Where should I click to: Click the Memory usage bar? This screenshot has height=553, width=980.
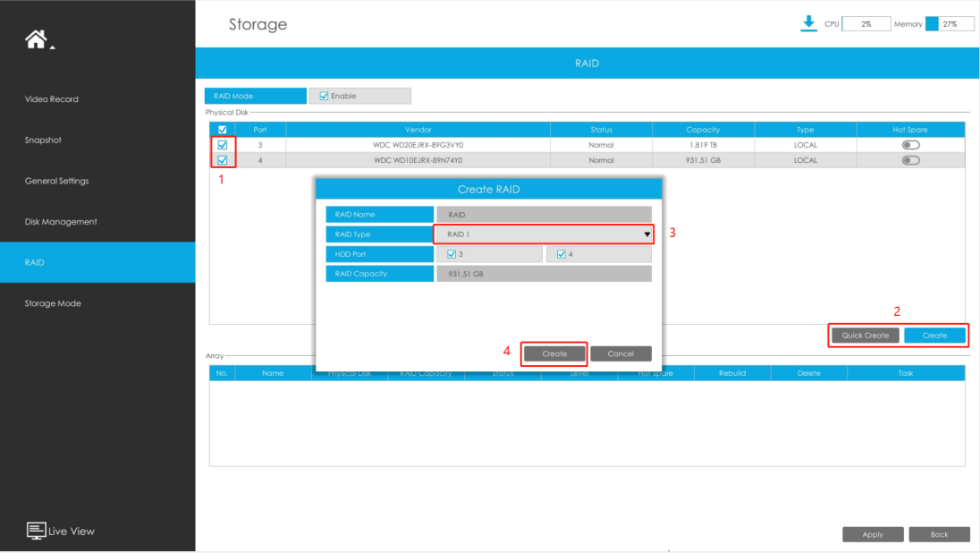click(x=950, y=24)
